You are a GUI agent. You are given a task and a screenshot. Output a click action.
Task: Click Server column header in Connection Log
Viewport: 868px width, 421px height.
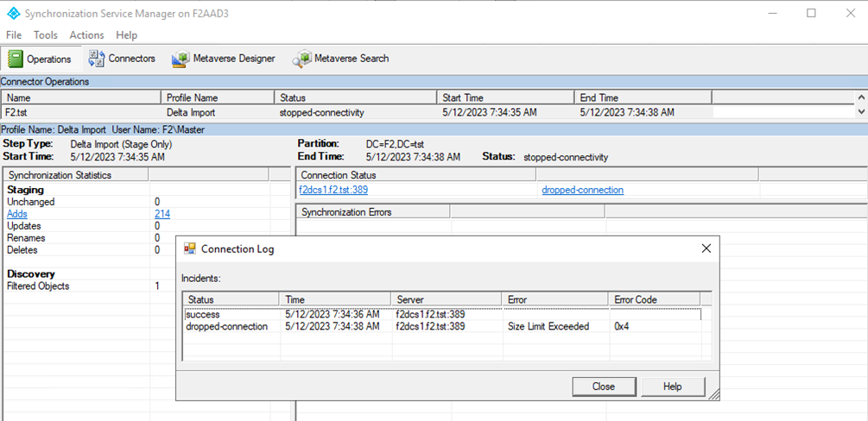pyautogui.click(x=447, y=299)
